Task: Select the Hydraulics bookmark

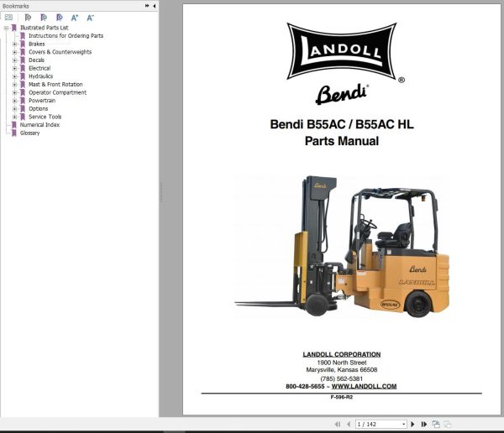Action: pos(41,76)
